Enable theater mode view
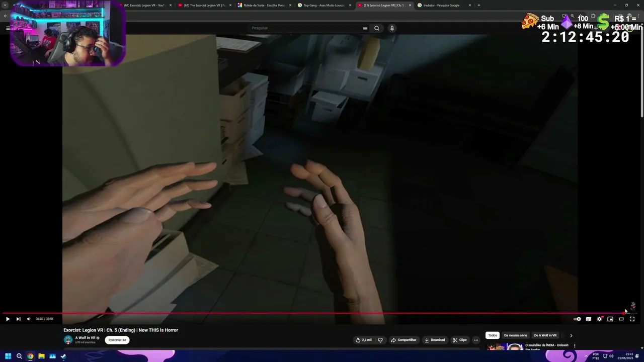644x362 pixels. pyautogui.click(x=621, y=319)
